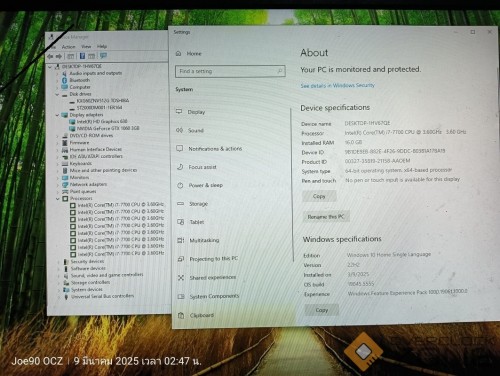
Task: Open Display settings icon in sidebar
Action: tap(179, 112)
